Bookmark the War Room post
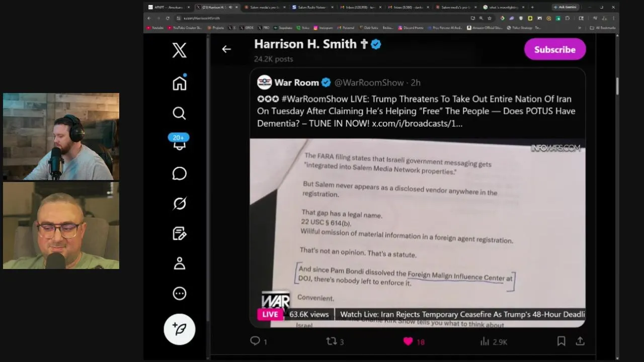 [x=561, y=341]
